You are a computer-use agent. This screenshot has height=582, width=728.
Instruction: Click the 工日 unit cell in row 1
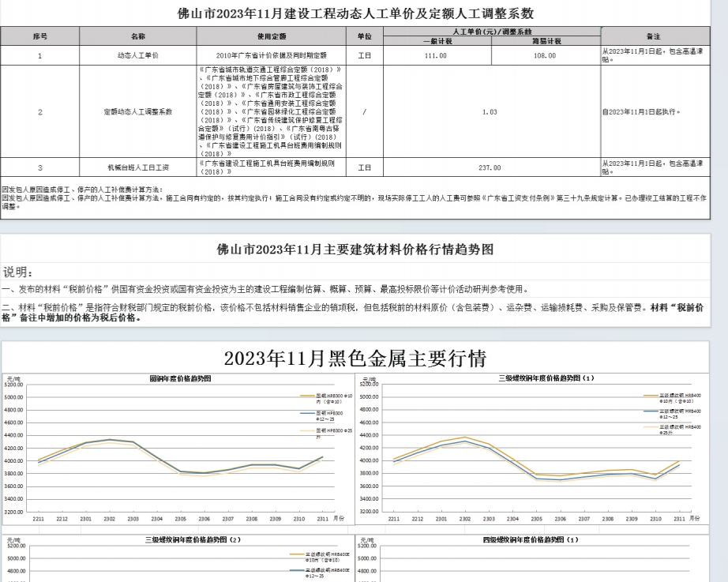point(365,55)
